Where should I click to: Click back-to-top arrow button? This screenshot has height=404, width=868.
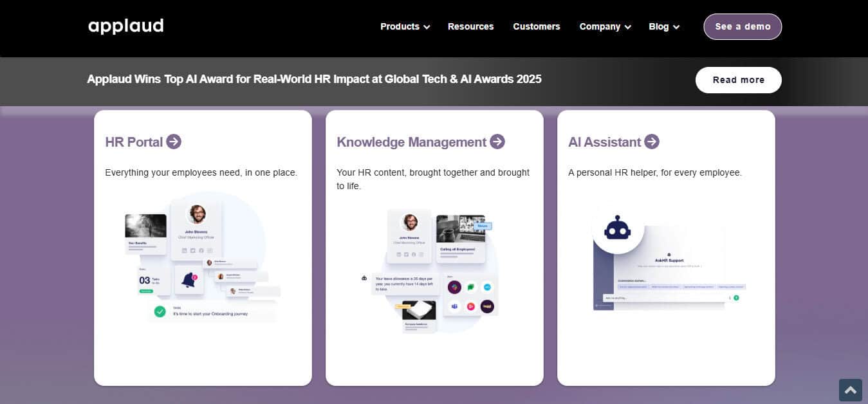[x=850, y=390]
